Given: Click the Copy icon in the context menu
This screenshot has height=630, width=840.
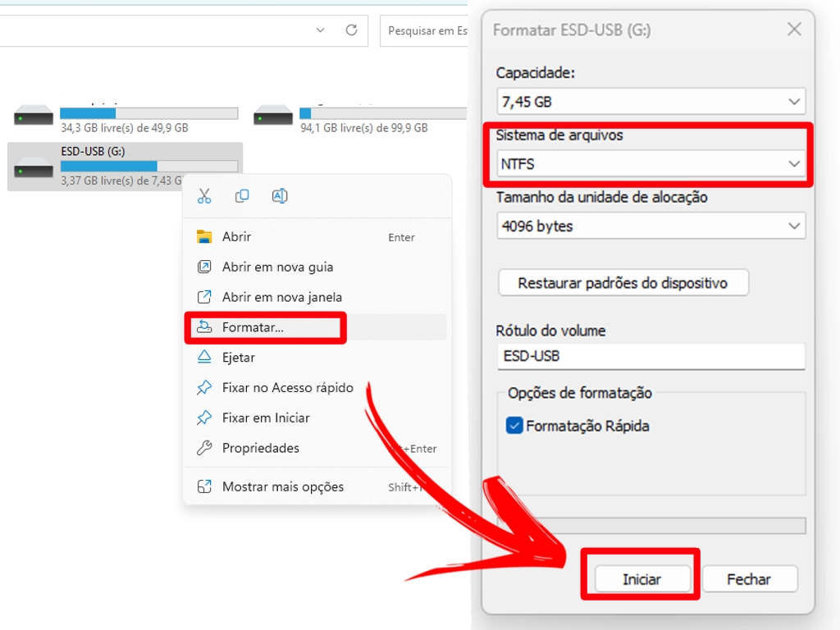Looking at the screenshot, I should [x=242, y=196].
